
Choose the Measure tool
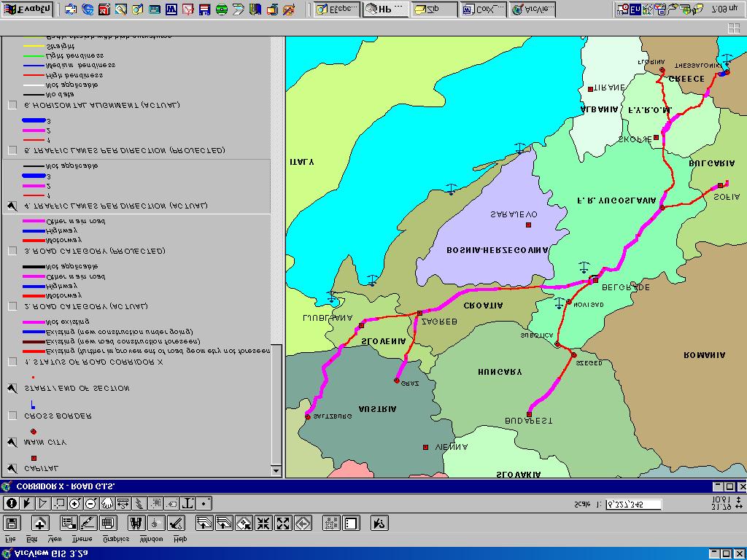pyautogui.click(x=123, y=503)
